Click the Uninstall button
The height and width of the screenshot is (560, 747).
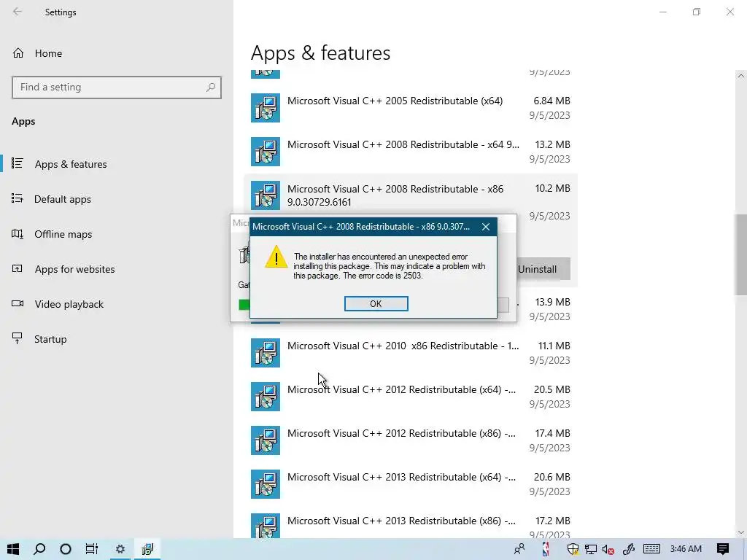pos(537,269)
